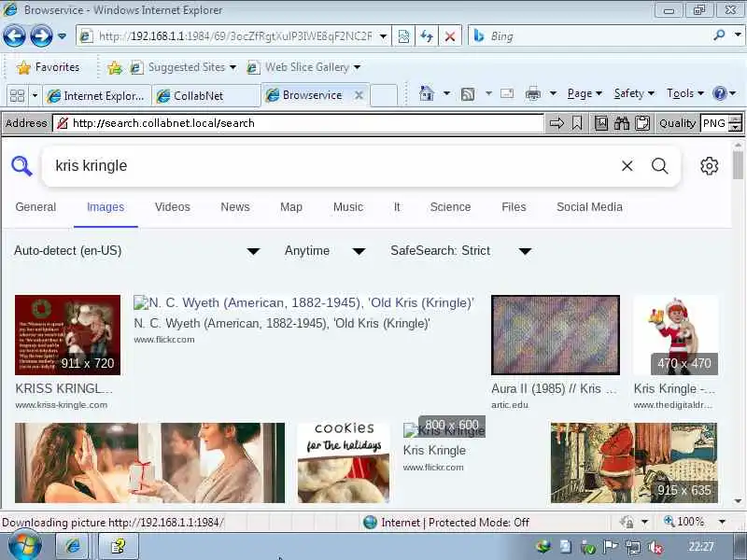Screen dimensions: 747x560
Task: Click the Compatibility View icon
Action: (x=403, y=36)
